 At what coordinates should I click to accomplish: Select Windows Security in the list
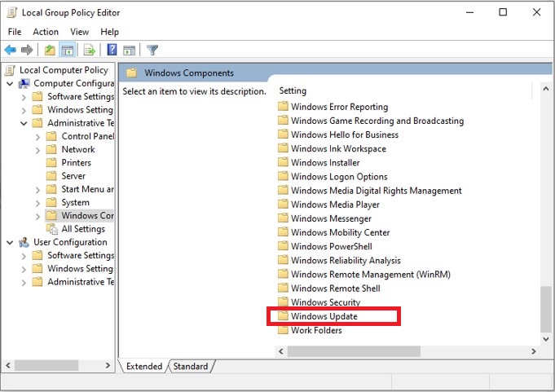(x=325, y=302)
